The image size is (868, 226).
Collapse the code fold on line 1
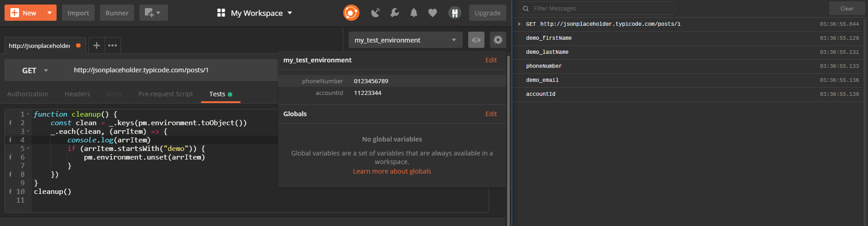pyautogui.click(x=28, y=114)
